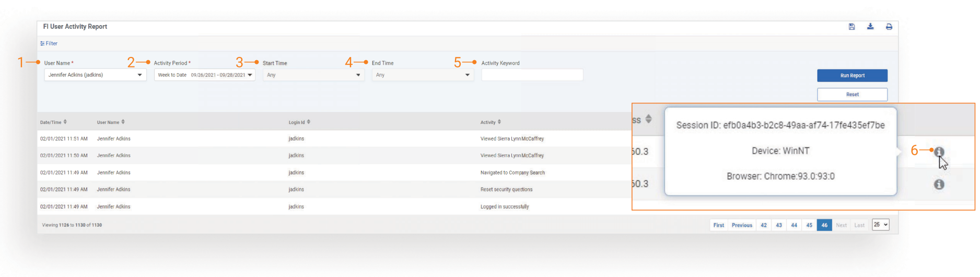This screenshot has height=277, width=980.
Task: Sort by Date/Time column arrows
Action: click(65, 122)
